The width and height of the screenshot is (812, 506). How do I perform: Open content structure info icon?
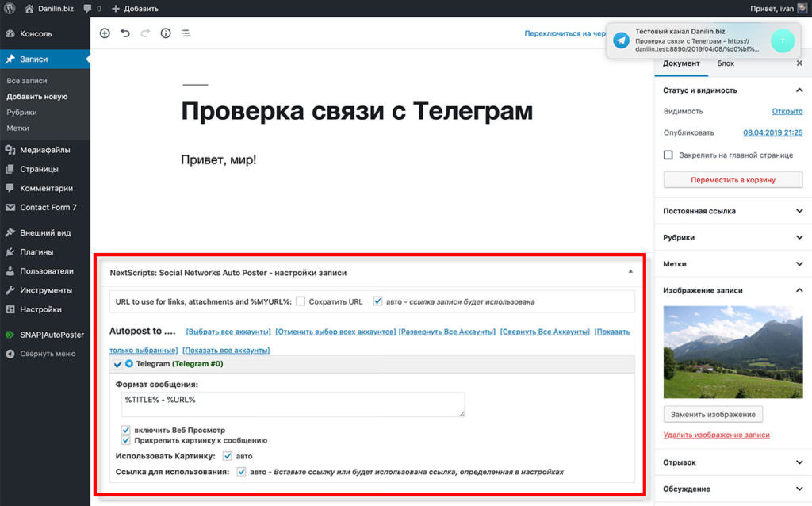[x=166, y=33]
